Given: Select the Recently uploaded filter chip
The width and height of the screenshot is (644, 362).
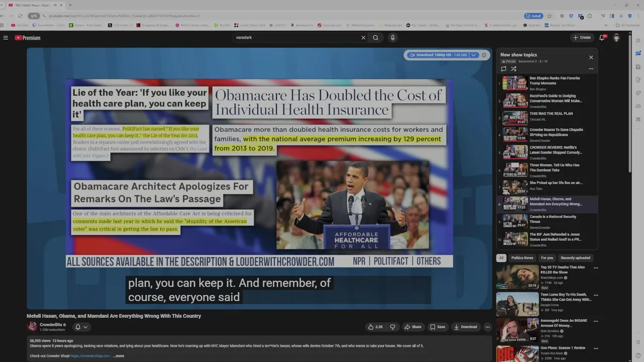Looking at the screenshot, I should coord(576,258).
